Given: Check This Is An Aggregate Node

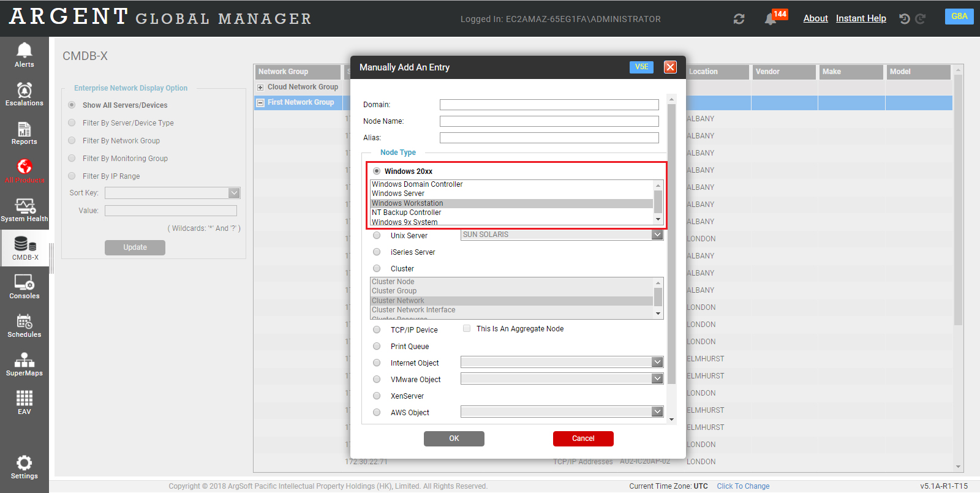Looking at the screenshot, I should tap(467, 329).
